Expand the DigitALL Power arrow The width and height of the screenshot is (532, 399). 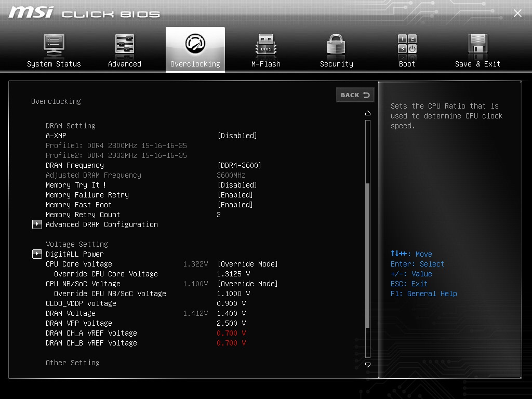(x=37, y=254)
